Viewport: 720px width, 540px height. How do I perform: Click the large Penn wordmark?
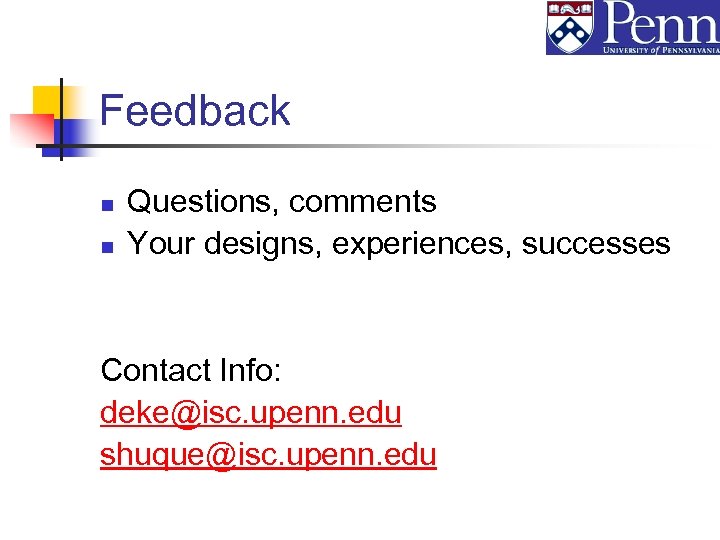point(662,22)
